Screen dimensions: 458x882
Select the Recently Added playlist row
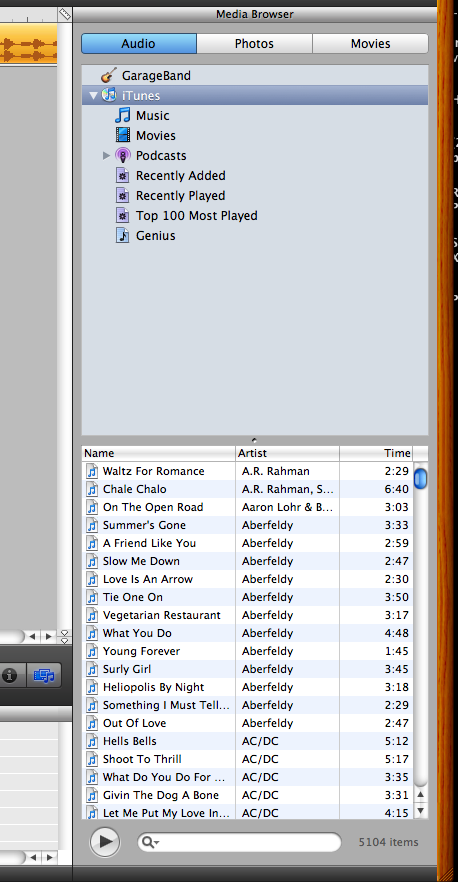(x=254, y=176)
